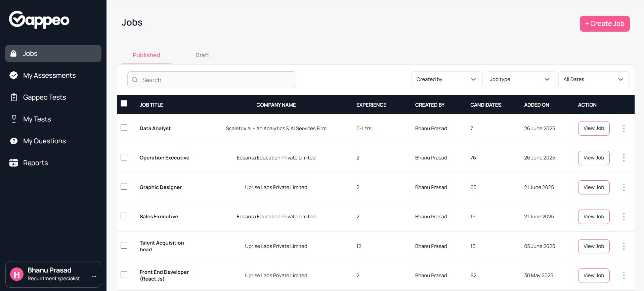644x291 pixels.
Task: Click View Job for Operation Executive
Action: 594,158
